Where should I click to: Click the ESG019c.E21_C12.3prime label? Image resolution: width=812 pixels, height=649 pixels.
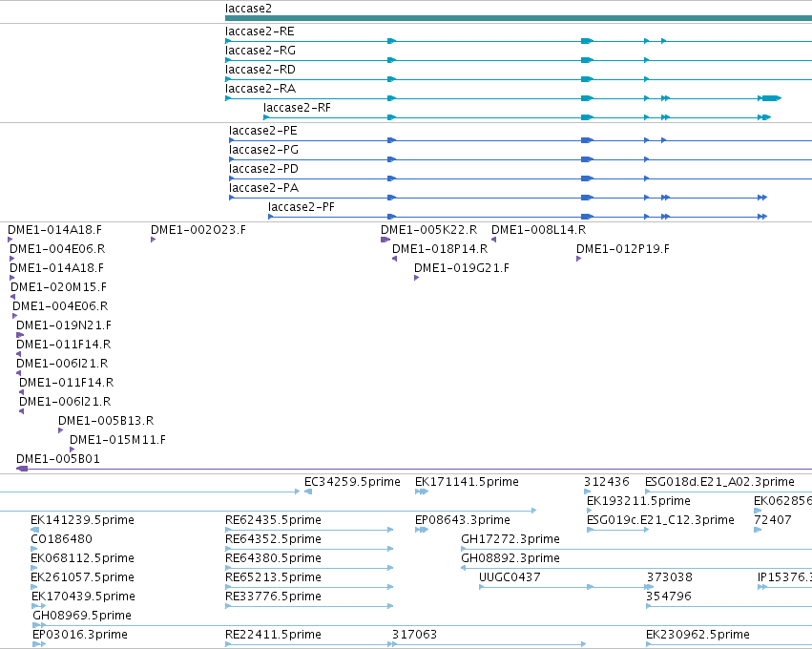660,520
